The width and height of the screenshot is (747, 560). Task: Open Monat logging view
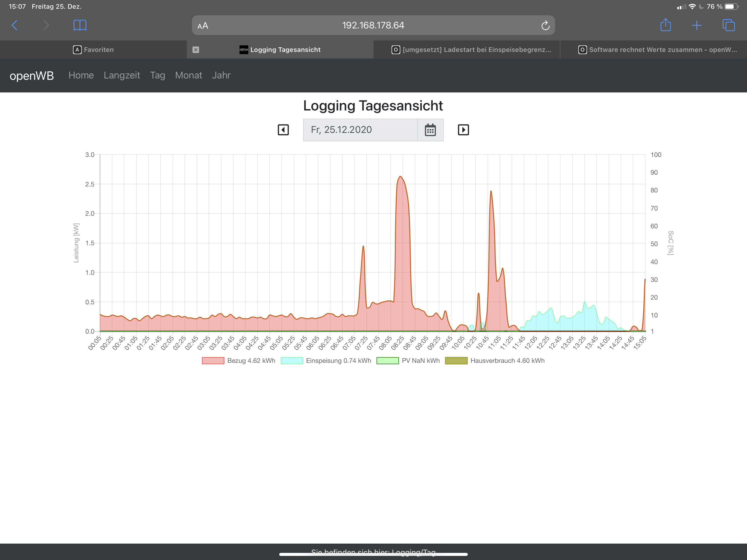(188, 75)
